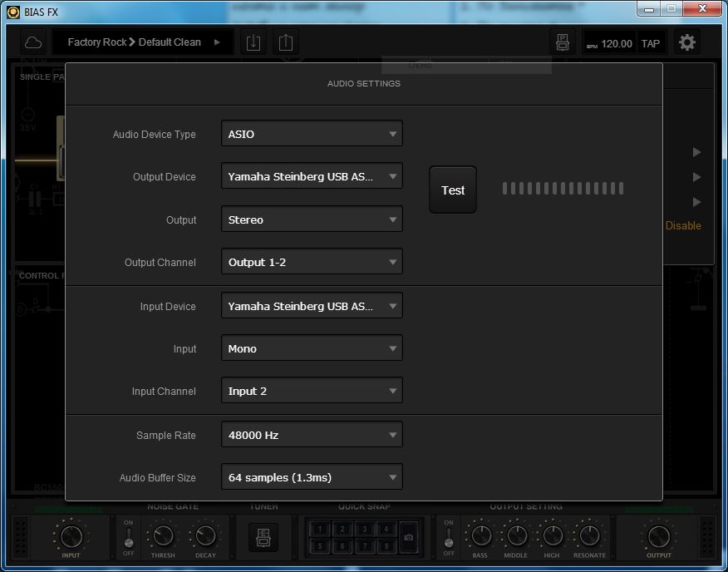
Task: Open the Input Channel dropdown
Action: 312,390
